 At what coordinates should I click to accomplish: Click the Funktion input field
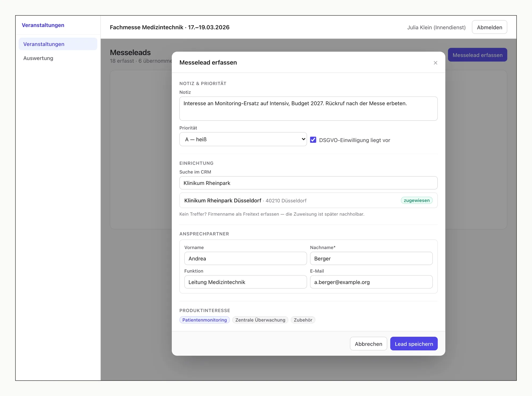[245, 282]
